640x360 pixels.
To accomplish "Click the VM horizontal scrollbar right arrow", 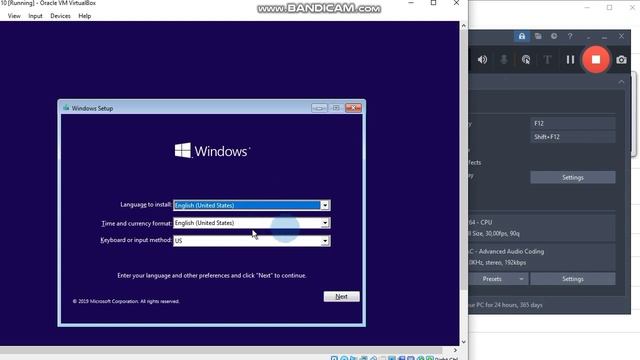I will [455, 350].
